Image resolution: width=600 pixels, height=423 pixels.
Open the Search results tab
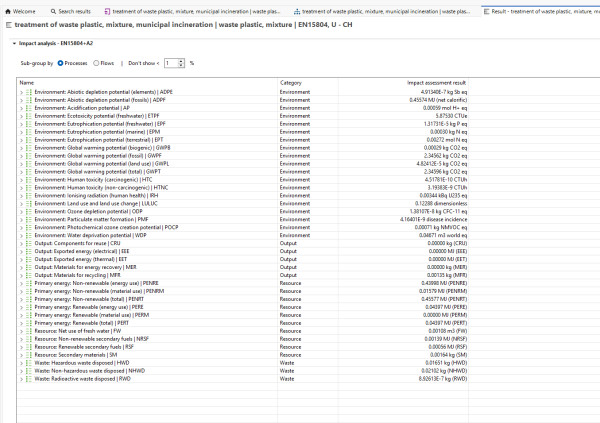(x=72, y=10)
